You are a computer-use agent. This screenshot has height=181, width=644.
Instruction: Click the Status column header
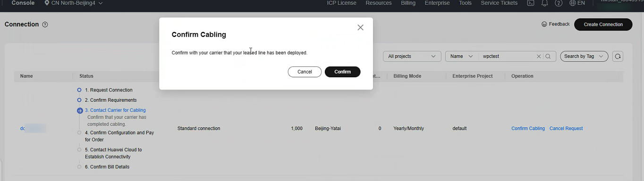[86, 76]
